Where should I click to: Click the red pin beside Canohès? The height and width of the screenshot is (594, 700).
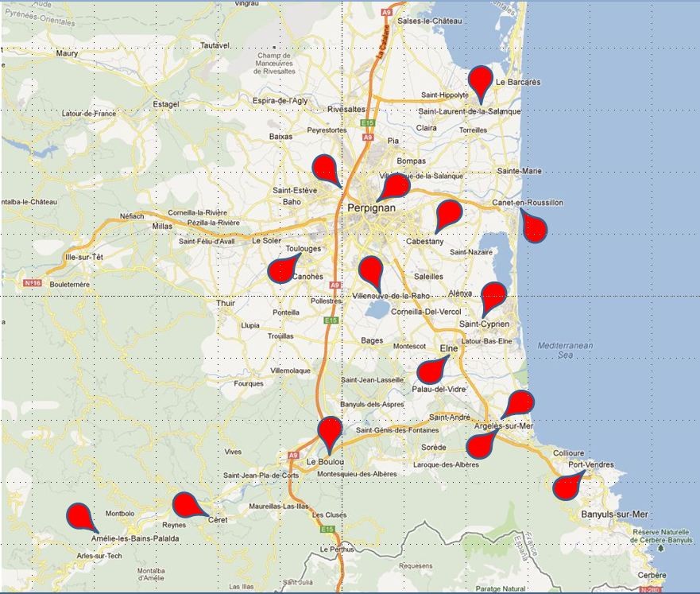(x=280, y=270)
